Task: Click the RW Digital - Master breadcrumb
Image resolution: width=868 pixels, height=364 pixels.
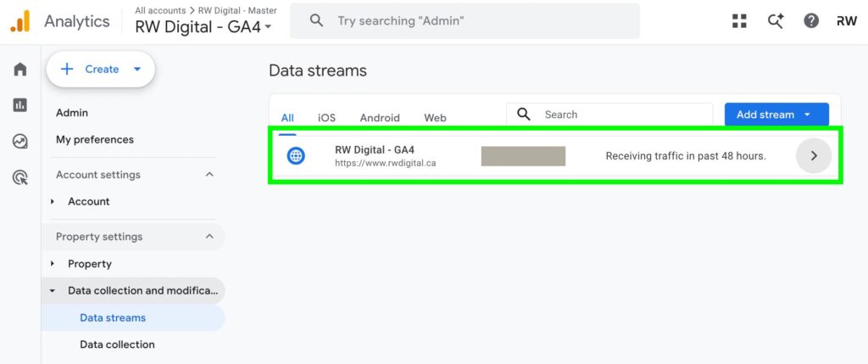Action: point(237,10)
